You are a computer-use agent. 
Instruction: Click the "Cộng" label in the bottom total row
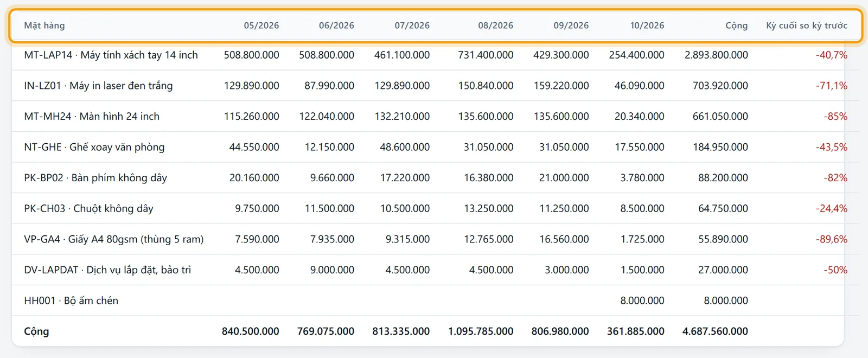pos(36,331)
